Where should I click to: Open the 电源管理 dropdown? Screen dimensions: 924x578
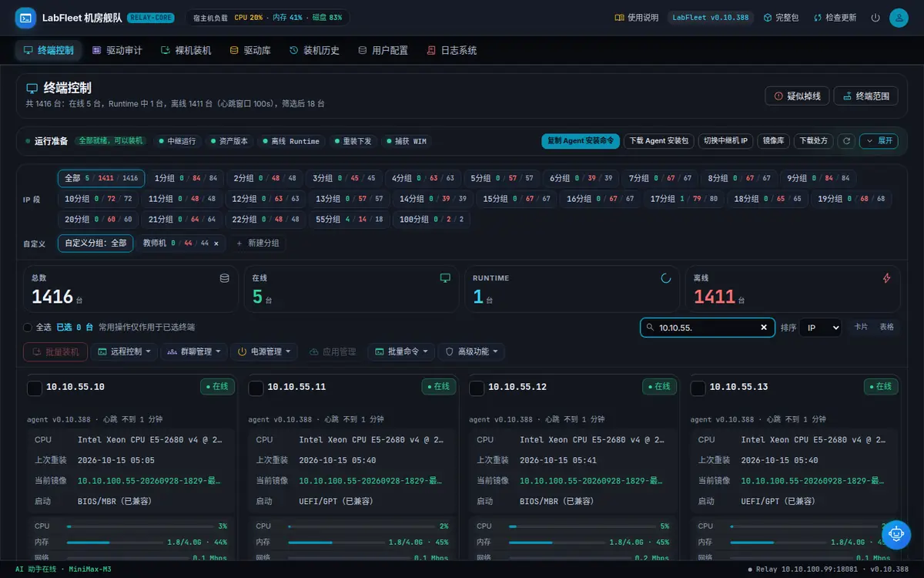[x=264, y=351]
